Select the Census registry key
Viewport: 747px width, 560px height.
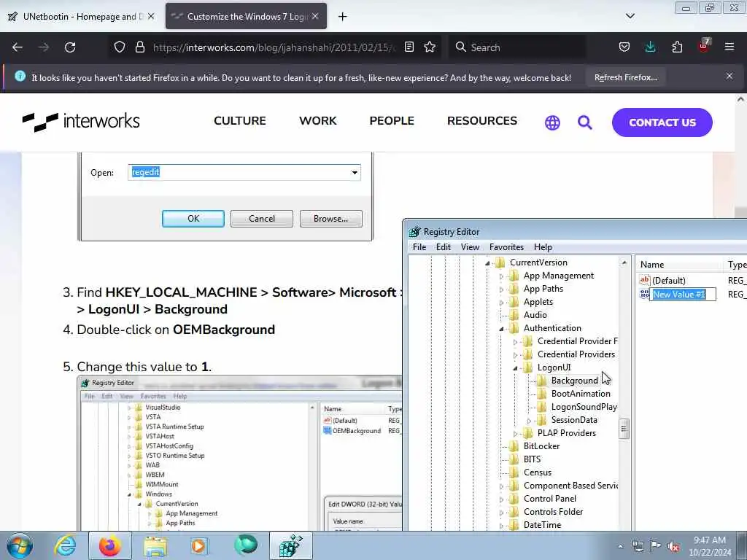[x=538, y=472]
